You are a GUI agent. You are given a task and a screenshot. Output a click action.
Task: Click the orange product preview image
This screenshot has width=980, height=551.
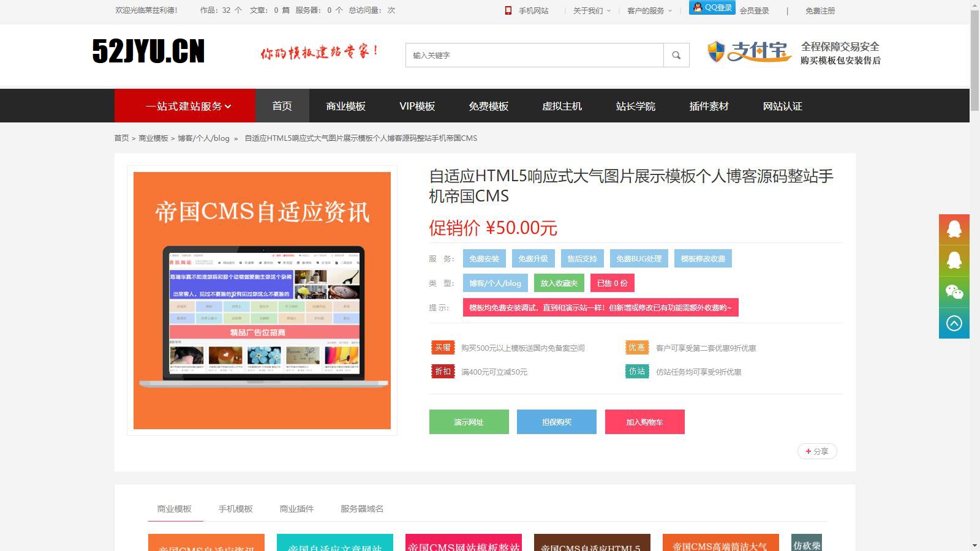point(262,300)
